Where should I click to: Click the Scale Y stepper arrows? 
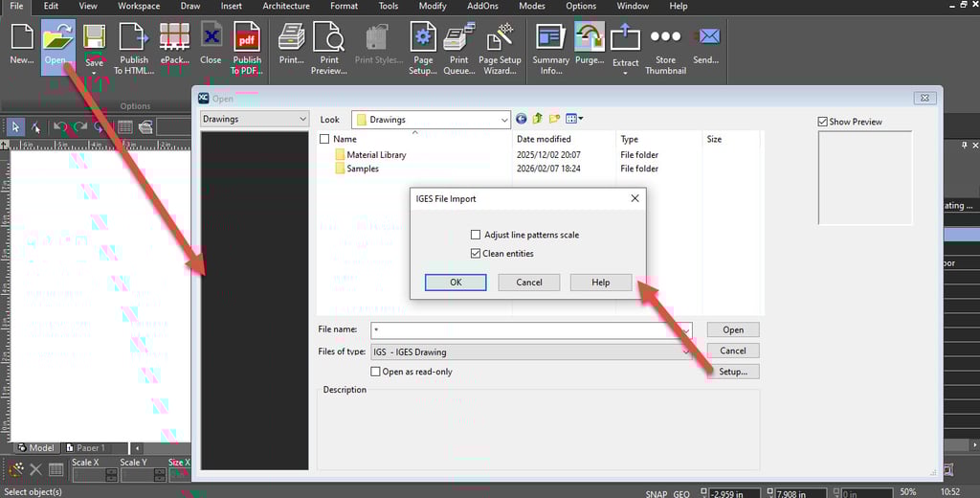click(x=159, y=475)
